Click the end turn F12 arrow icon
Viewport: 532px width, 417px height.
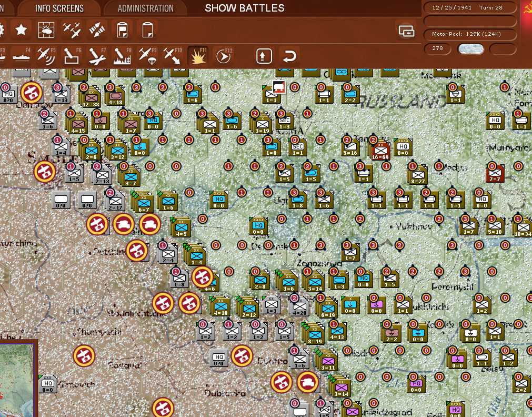click(223, 55)
